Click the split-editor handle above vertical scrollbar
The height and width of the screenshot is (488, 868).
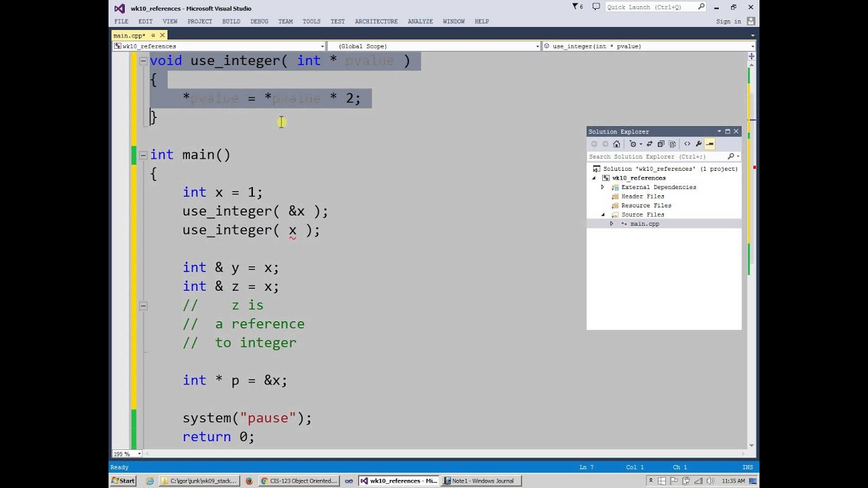point(751,56)
